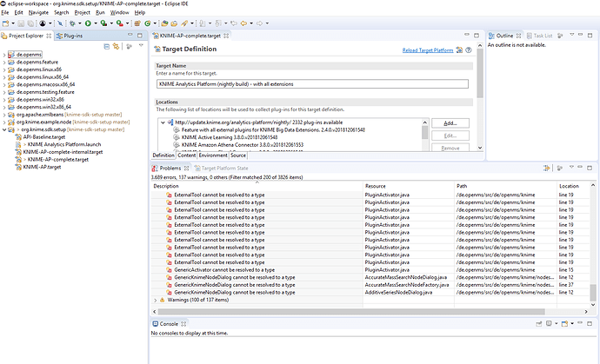Click the New Java Package toolbar icon
Image resolution: width=600 pixels, height=364 pixels.
coord(137,23)
